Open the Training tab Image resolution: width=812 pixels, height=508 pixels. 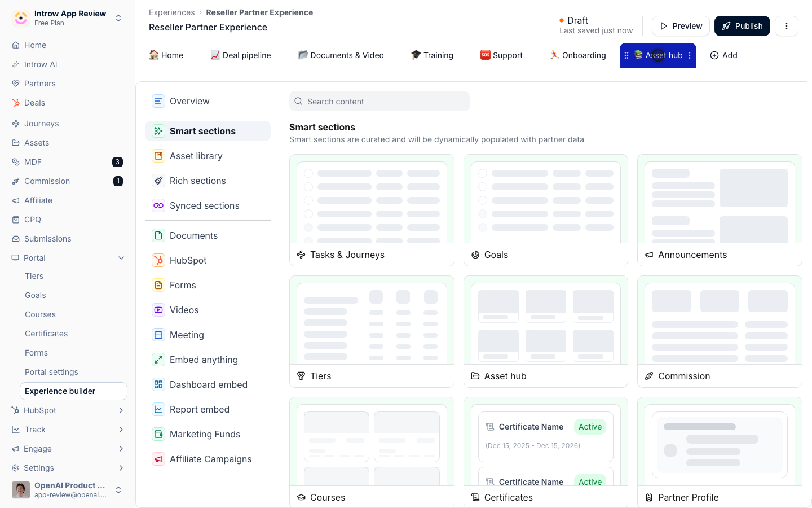click(433, 55)
